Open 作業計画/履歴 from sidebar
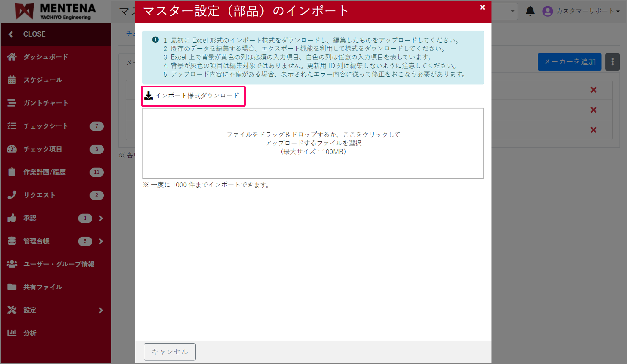 [x=45, y=172]
